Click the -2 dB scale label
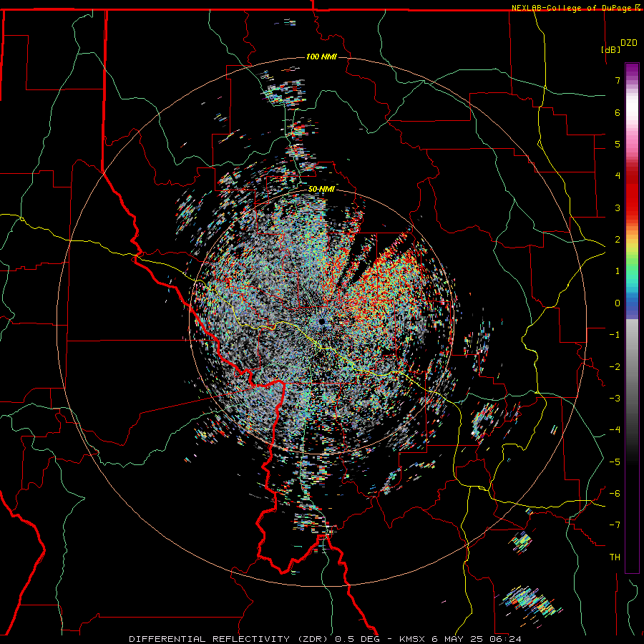644x644 pixels. coord(615,367)
